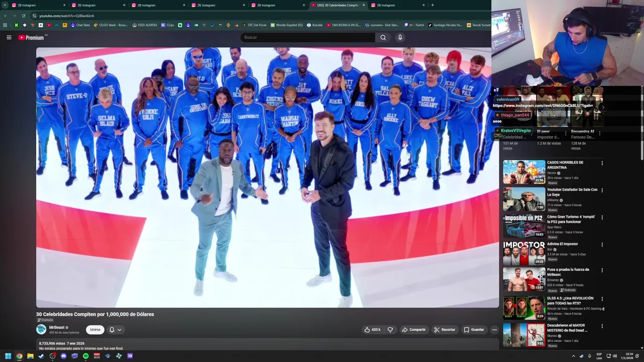The image size is (644, 362).
Task: Open Recortar clip tool
Action: click(x=444, y=330)
